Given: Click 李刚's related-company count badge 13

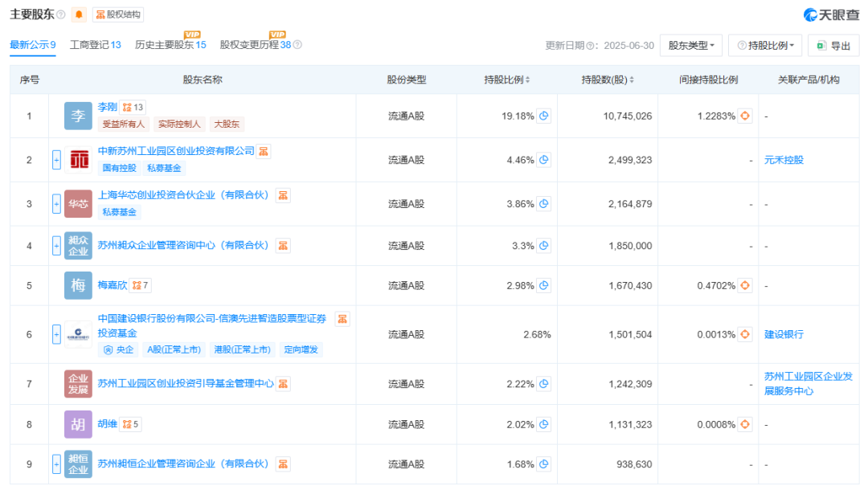Looking at the screenshot, I should [x=133, y=108].
